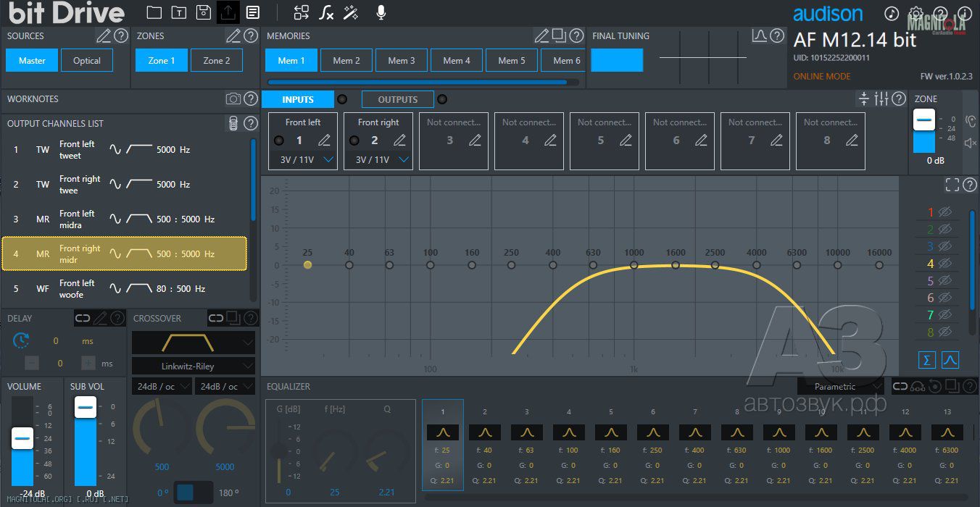The height and width of the screenshot is (507, 980).
Task: Open settings gear icon at top right
Action: [916, 14]
